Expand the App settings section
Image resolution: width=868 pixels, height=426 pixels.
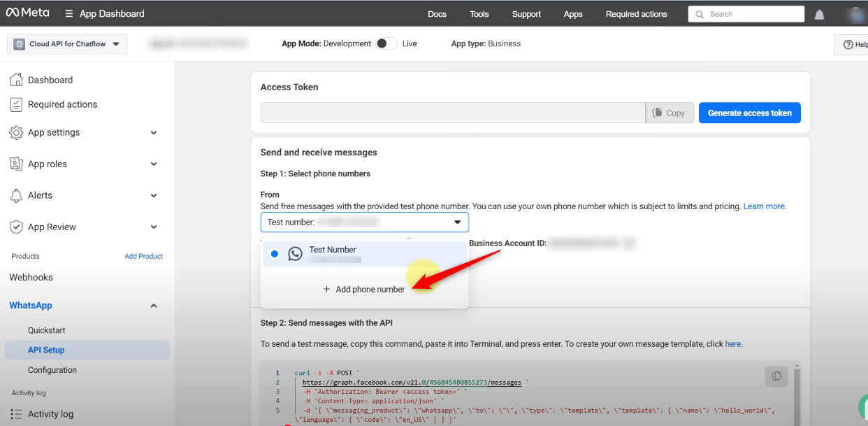pos(154,132)
